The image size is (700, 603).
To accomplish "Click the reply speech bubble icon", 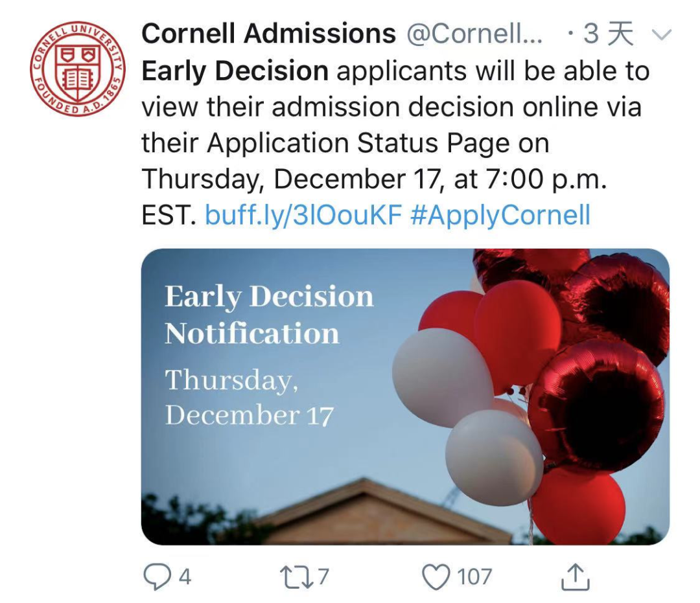I will (x=156, y=576).
